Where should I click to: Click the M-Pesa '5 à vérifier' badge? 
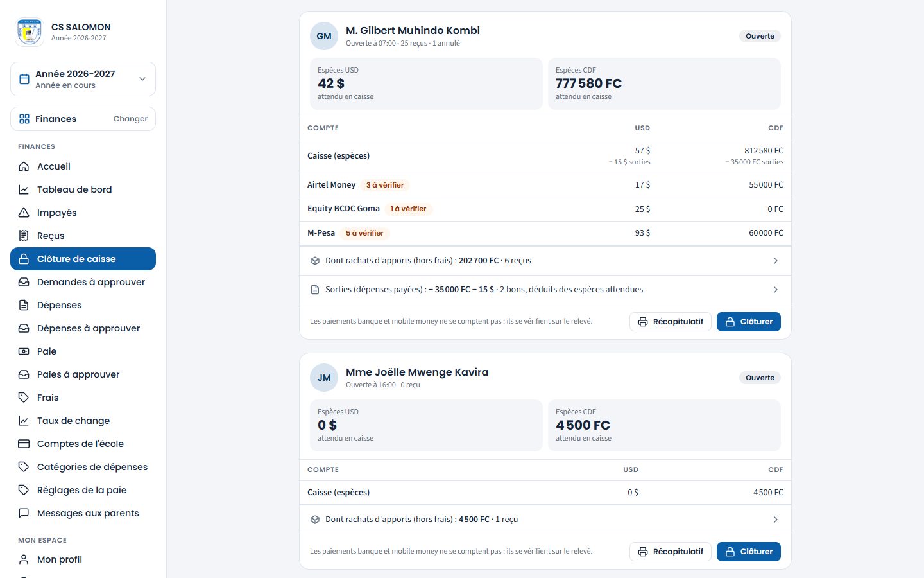click(x=364, y=233)
